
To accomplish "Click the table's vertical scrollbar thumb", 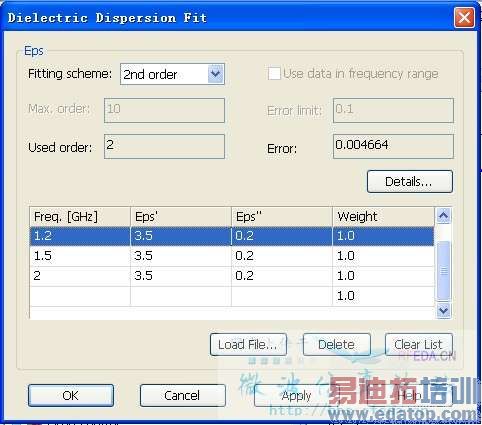I will [x=443, y=271].
